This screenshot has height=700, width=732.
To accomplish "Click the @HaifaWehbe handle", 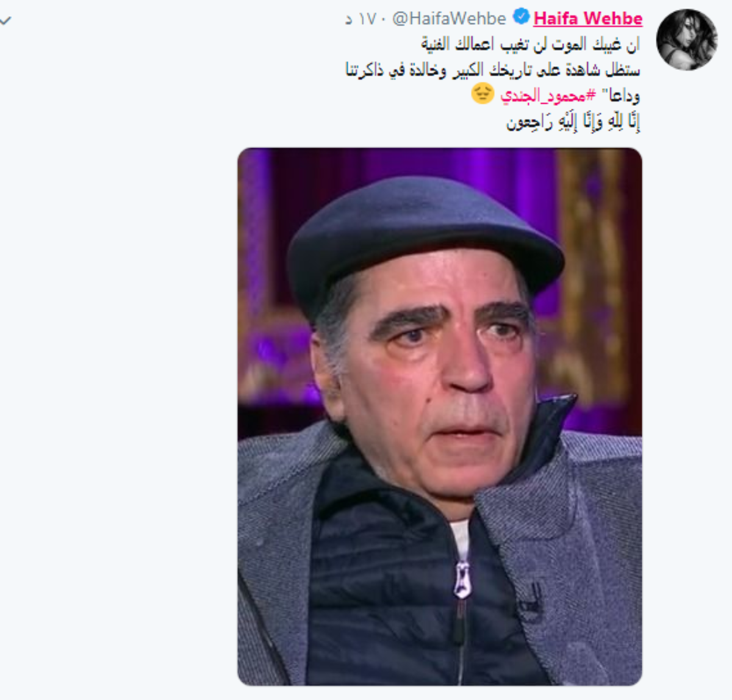I will [x=449, y=19].
